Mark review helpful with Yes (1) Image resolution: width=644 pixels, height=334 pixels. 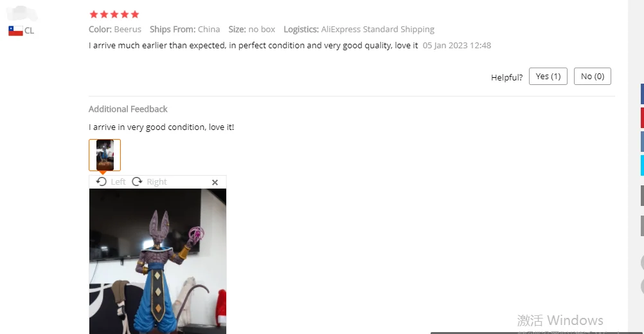pyautogui.click(x=548, y=77)
